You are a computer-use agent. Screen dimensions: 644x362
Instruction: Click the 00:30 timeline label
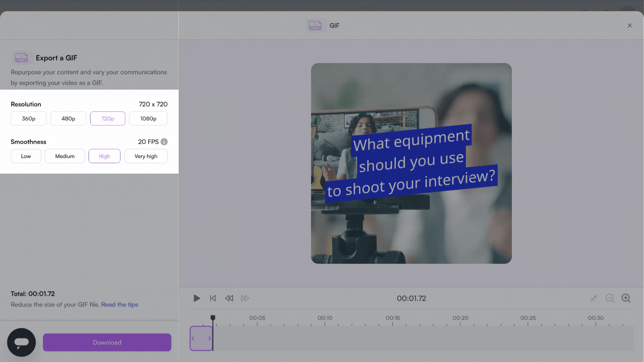(596, 318)
